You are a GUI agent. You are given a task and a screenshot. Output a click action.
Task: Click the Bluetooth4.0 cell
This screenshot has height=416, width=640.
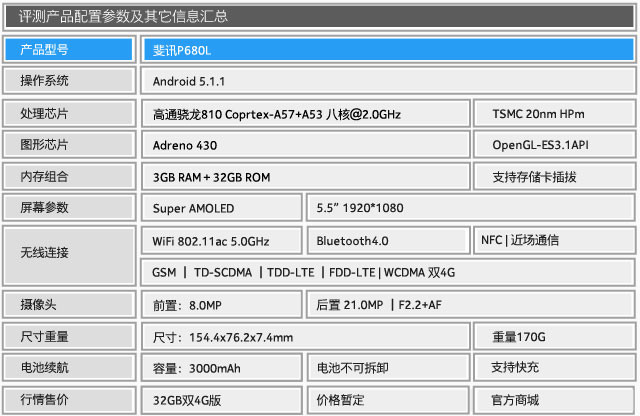[x=386, y=241]
